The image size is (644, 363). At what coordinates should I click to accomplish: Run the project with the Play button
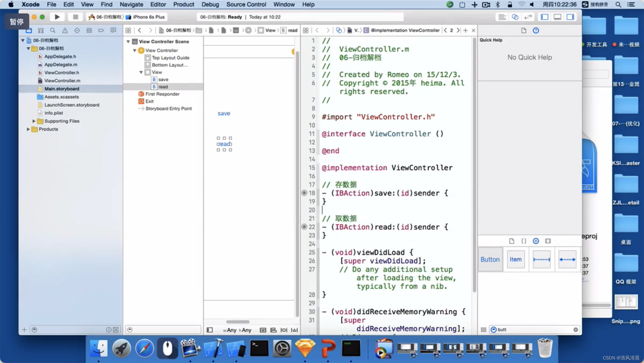[x=57, y=17]
